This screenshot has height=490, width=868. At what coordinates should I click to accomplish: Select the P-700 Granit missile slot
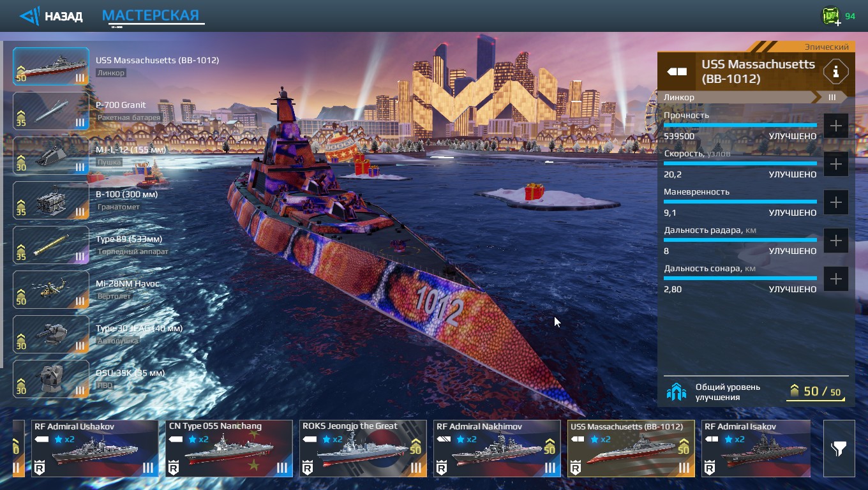(51, 111)
